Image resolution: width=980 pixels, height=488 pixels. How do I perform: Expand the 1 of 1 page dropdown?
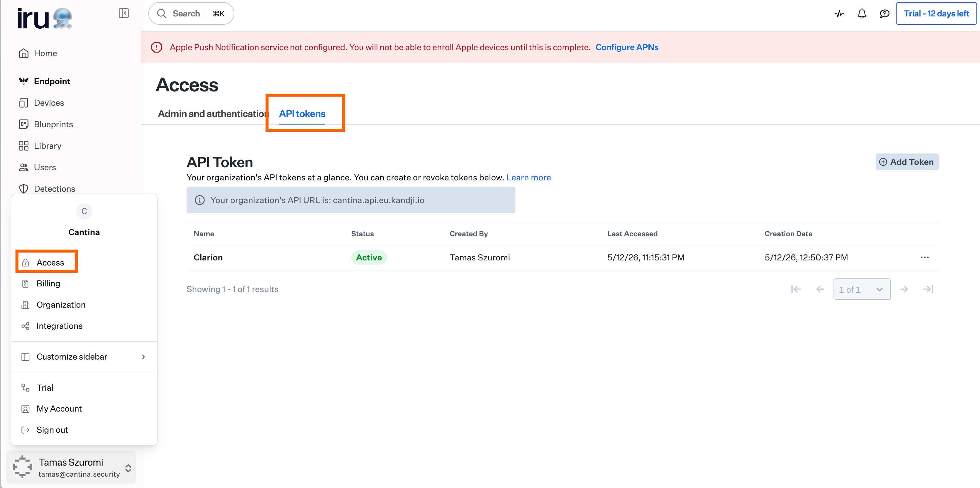(862, 289)
